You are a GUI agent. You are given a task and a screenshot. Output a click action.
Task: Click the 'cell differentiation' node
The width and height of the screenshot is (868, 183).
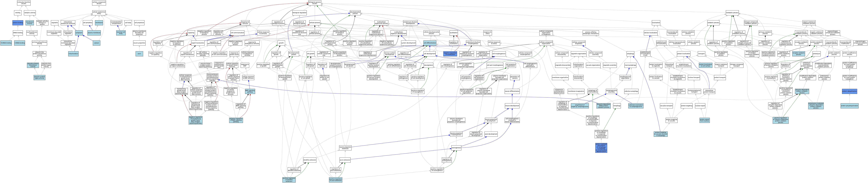[430, 43]
